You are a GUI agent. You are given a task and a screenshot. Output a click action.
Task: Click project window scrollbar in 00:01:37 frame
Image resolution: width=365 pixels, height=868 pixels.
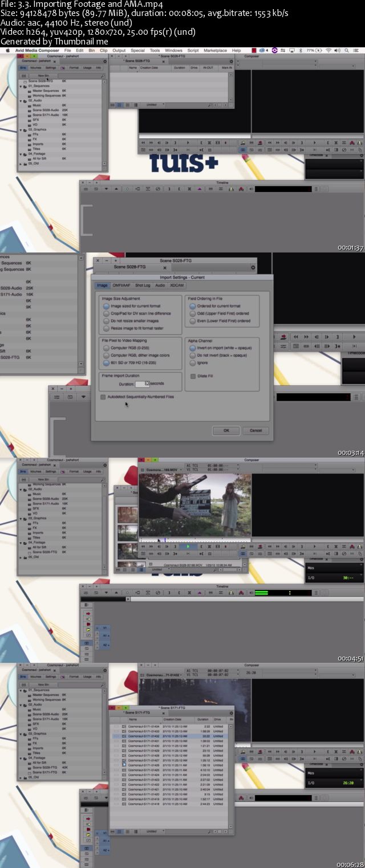point(104,123)
